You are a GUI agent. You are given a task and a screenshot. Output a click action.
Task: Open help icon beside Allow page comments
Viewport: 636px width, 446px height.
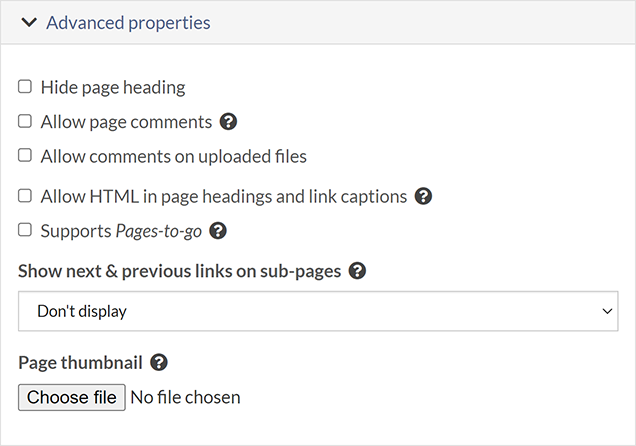point(228,122)
